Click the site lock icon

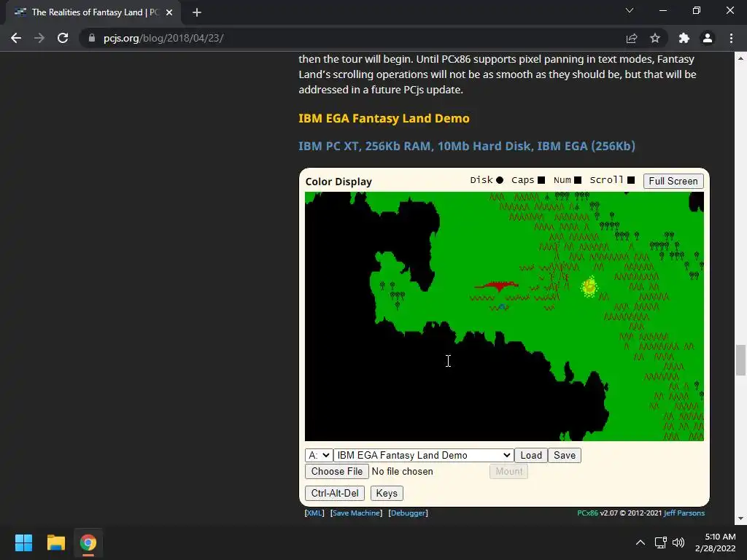coord(92,38)
